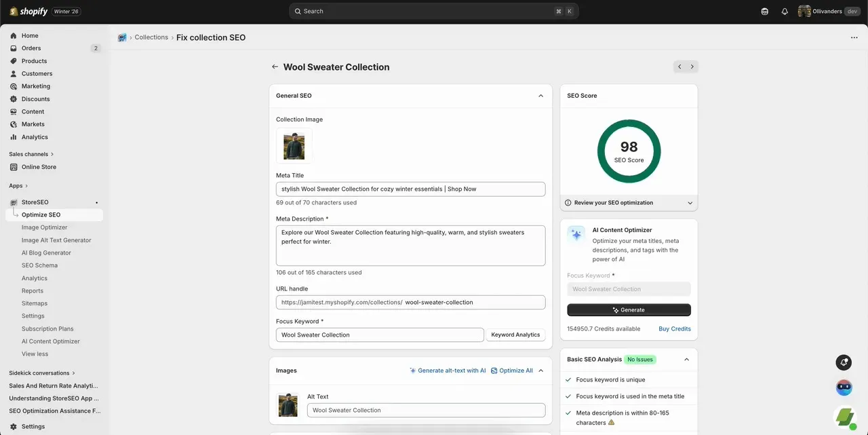Collapse the Basic SEO Analysis section
The image size is (868, 435).
(686, 360)
